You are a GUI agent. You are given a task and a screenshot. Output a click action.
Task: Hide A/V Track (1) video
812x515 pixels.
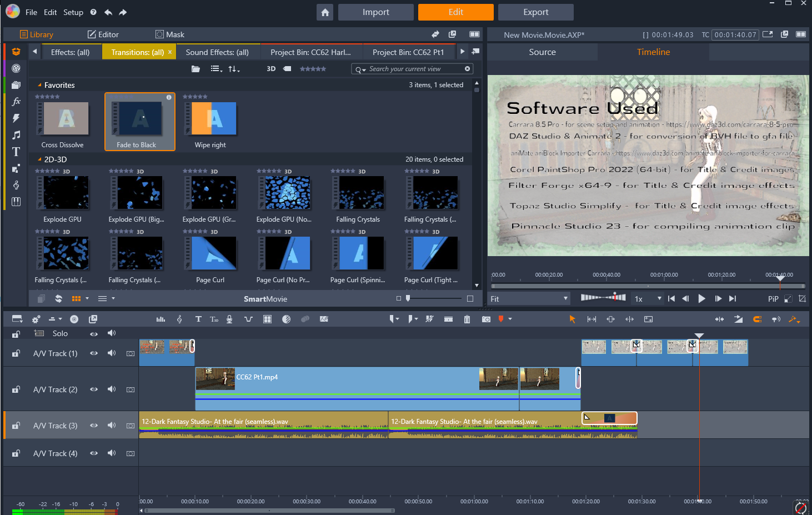tap(94, 353)
